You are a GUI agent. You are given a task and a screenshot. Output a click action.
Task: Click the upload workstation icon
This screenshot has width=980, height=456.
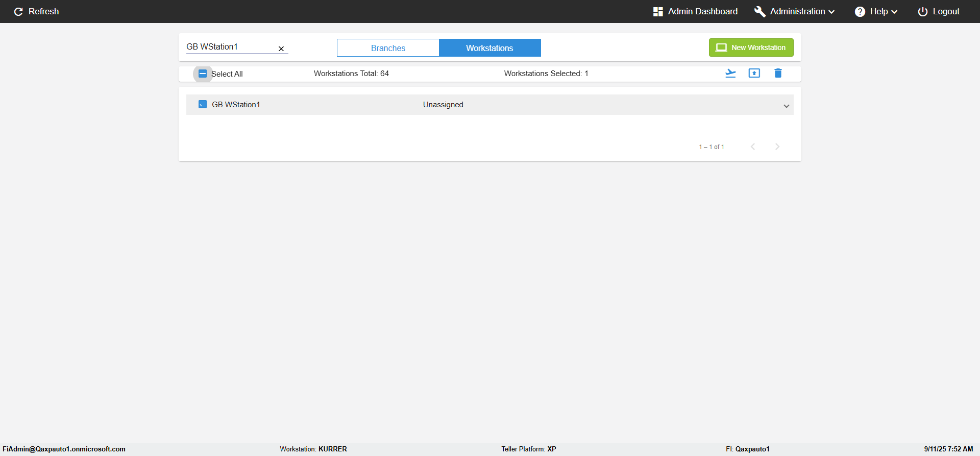click(x=754, y=73)
